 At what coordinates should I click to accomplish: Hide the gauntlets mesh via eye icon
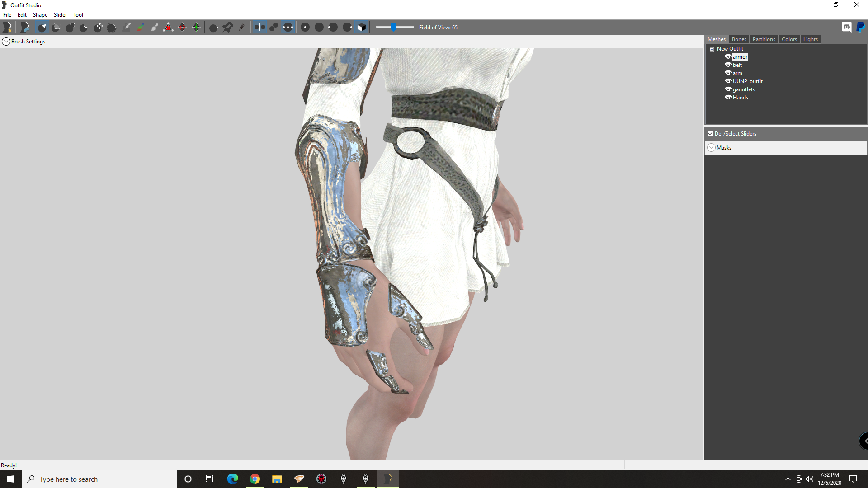[x=728, y=89]
